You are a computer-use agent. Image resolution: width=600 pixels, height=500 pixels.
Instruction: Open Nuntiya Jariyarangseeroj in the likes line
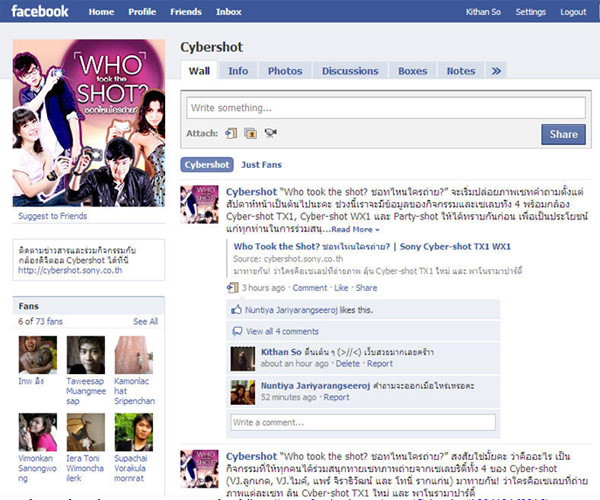(x=291, y=310)
